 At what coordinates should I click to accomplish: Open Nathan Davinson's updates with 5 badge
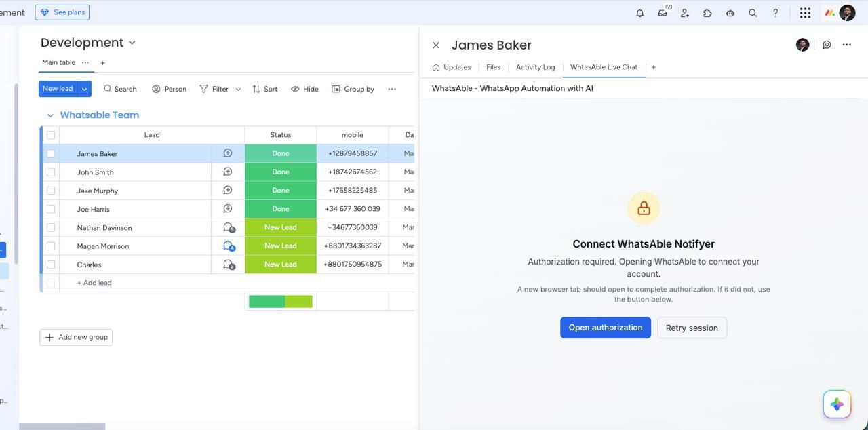229,228
